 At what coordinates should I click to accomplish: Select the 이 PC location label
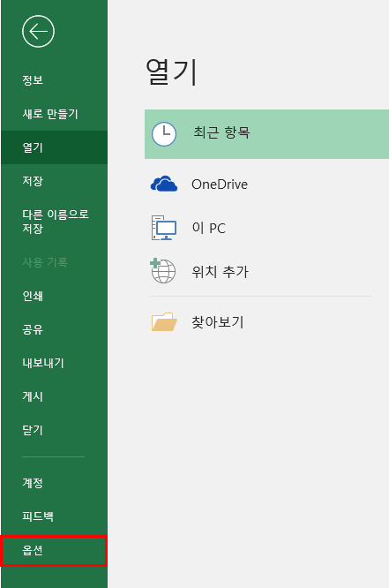(209, 228)
